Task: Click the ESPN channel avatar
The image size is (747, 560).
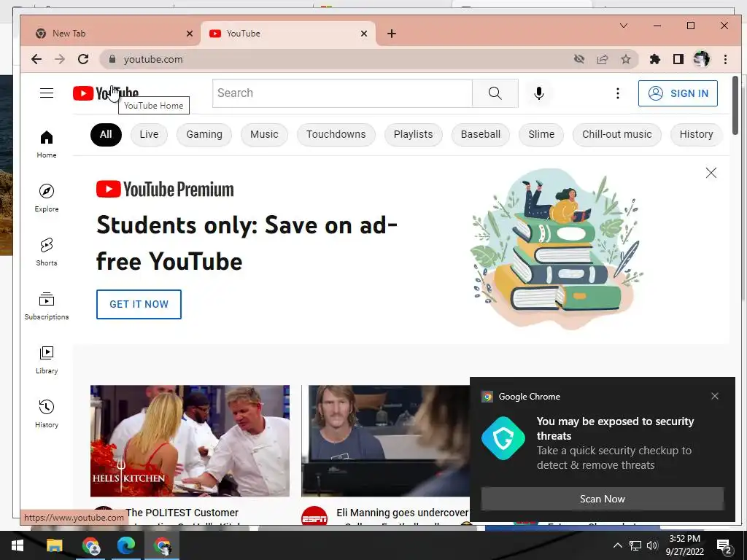Action: [314, 517]
